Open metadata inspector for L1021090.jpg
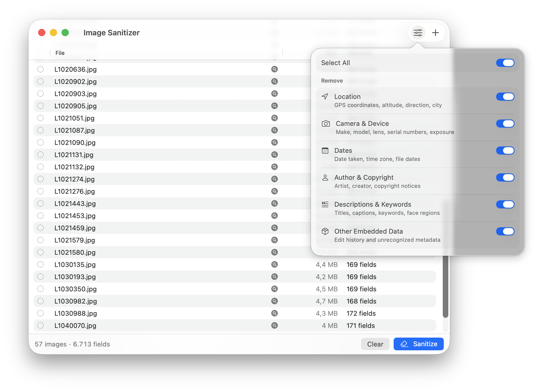Screen dimensions: 543x392 (x=274, y=142)
